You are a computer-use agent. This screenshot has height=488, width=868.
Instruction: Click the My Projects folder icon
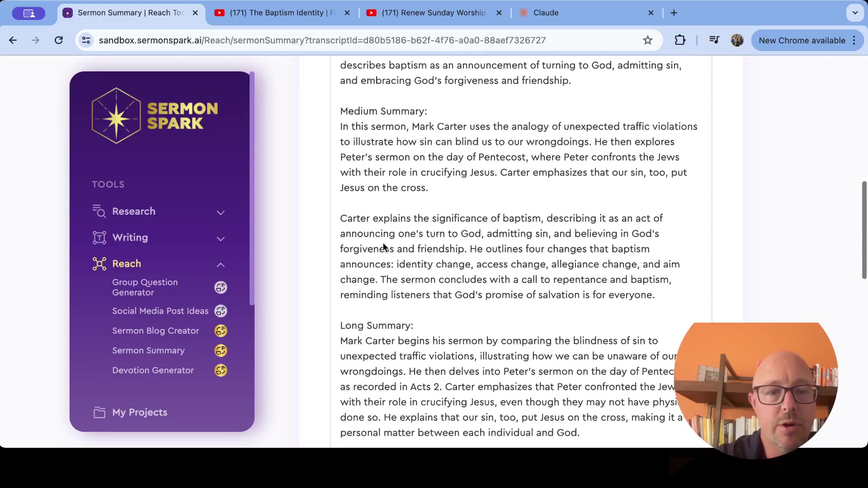(99, 412)
